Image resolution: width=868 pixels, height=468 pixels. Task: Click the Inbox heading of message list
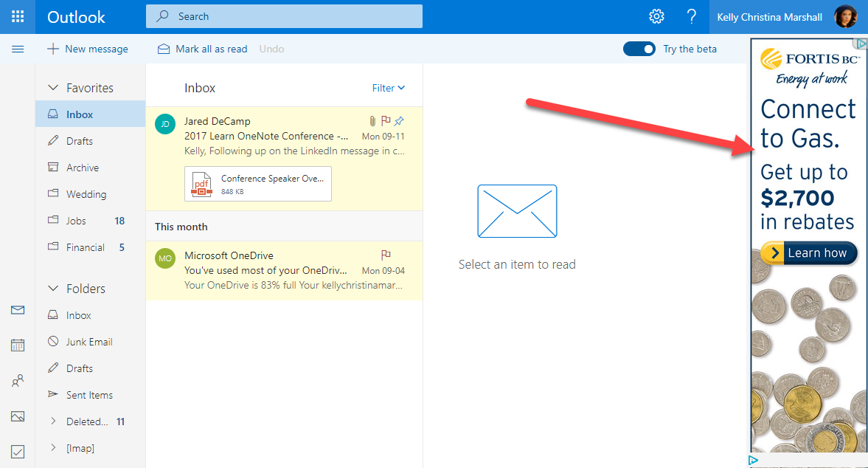click(200, 88)
